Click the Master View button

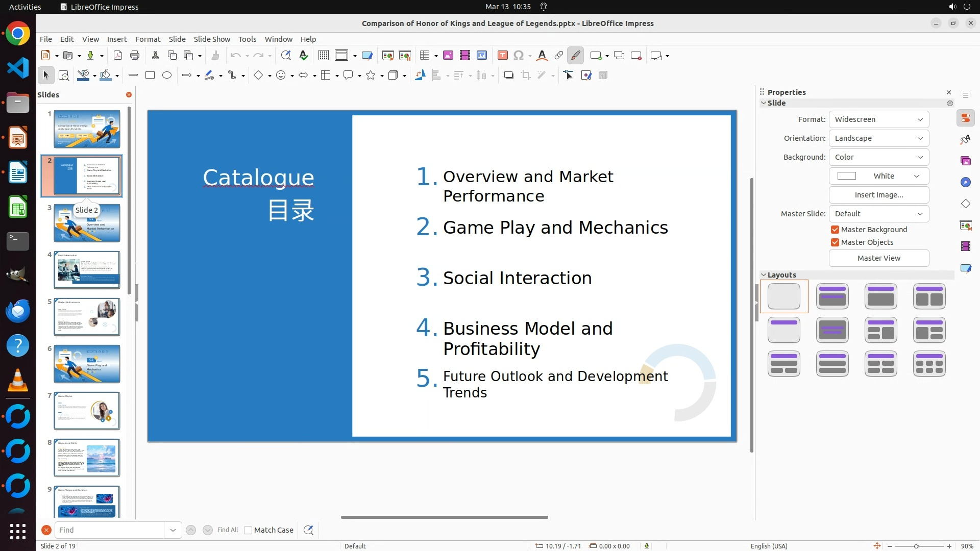tap(878, 258)
